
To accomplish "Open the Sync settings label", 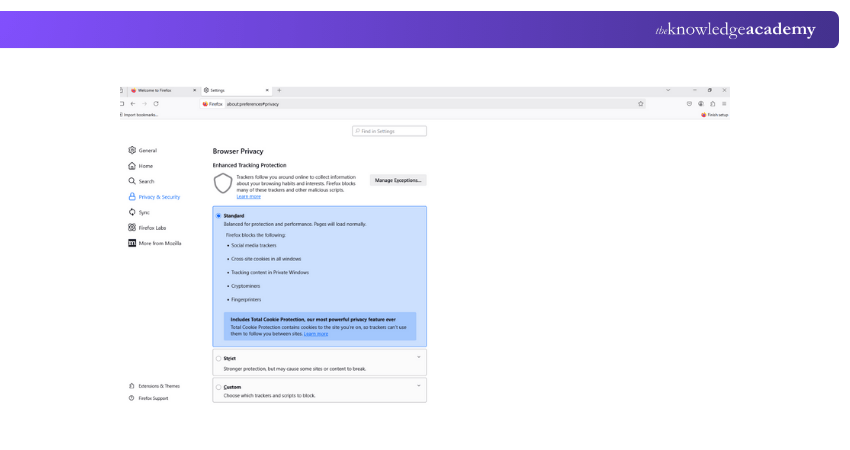I will point(144,213).
